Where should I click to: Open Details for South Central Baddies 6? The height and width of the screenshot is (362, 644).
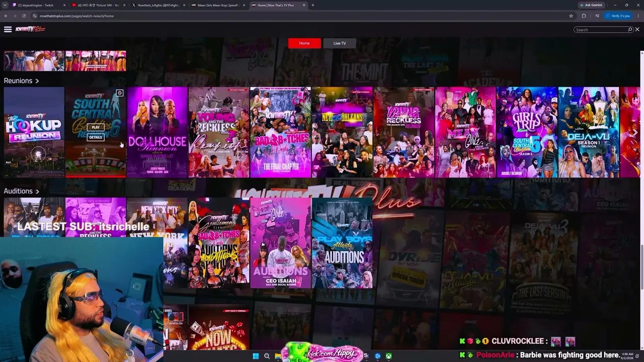(x=96, y=137)
